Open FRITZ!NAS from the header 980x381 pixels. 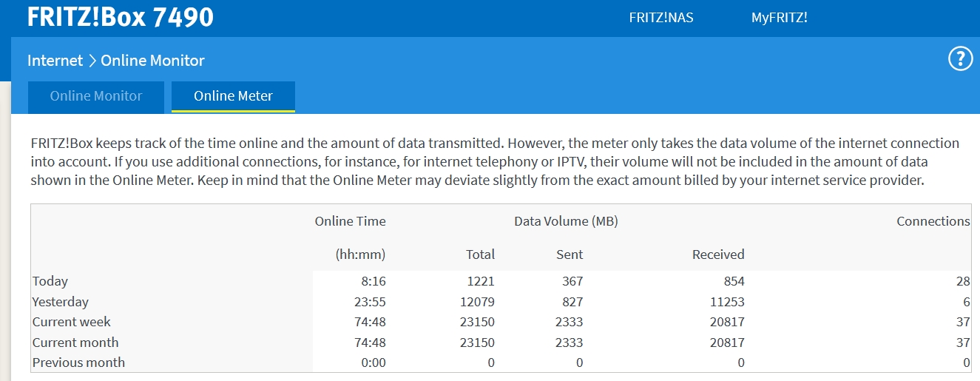tap(661, 18)
